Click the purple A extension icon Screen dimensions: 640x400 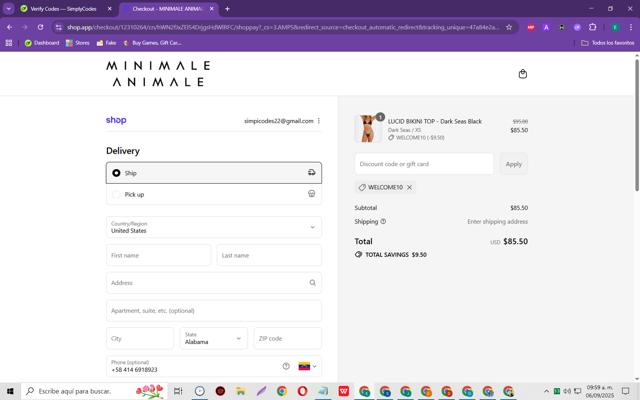coord(546,27)
